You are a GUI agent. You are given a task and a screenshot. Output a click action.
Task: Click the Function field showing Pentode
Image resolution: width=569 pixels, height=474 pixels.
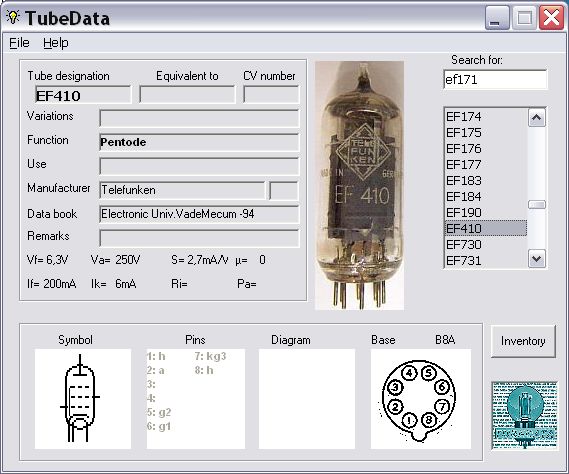pos(199,142)
